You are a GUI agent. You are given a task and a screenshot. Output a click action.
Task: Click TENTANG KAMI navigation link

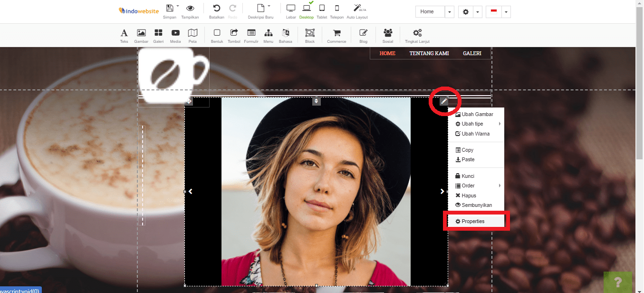(429, 53)
